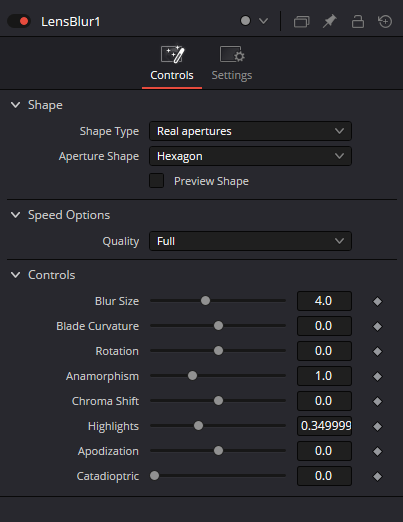Viewport: 403px width, 522px height.
Task: Click the Chroma Shift value field
Action: [x=324, y=401]
